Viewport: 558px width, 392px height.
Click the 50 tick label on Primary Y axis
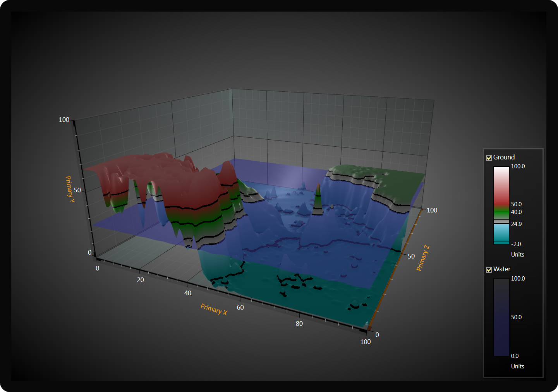click(x=77, y=190)
